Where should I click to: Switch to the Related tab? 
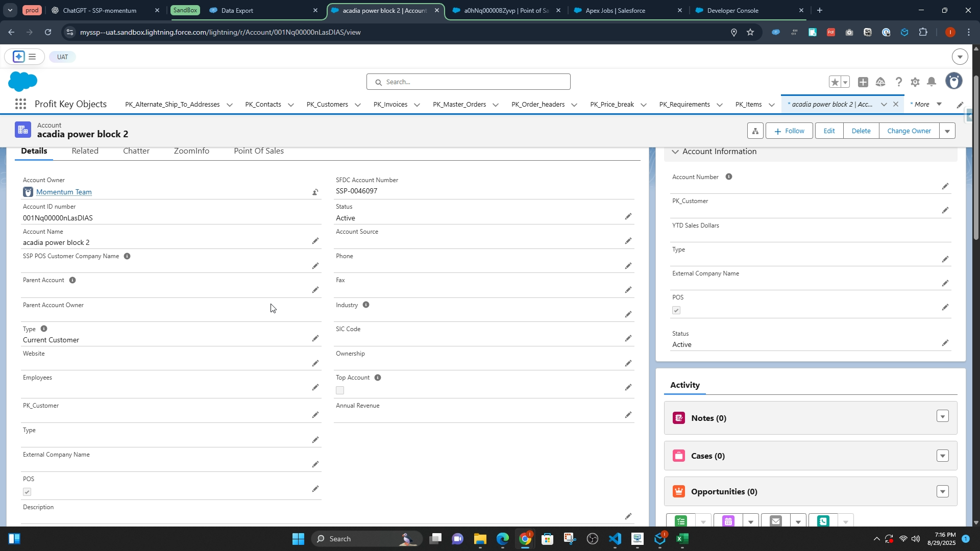(x=85, y=151)
